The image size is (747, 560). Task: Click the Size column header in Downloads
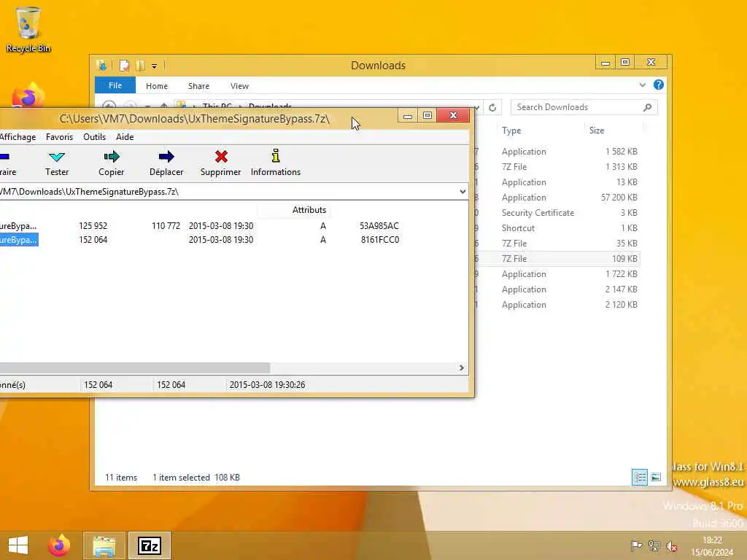pos(614,130)
